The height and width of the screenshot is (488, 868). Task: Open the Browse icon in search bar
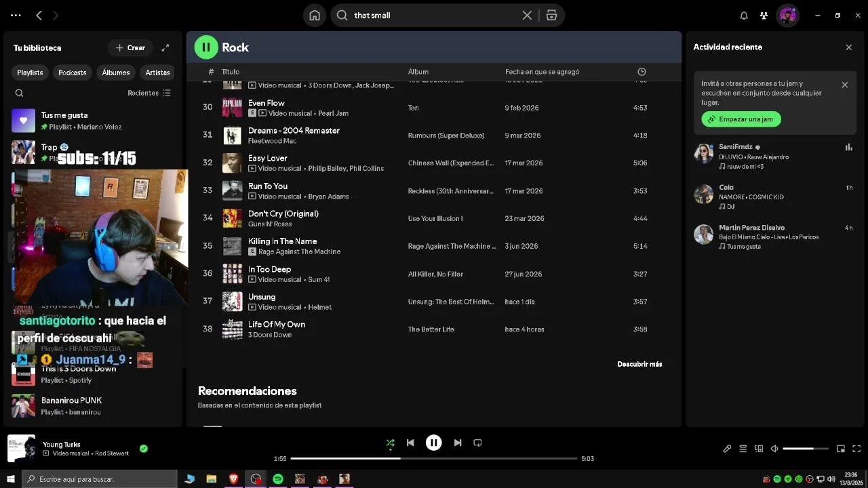551,15
